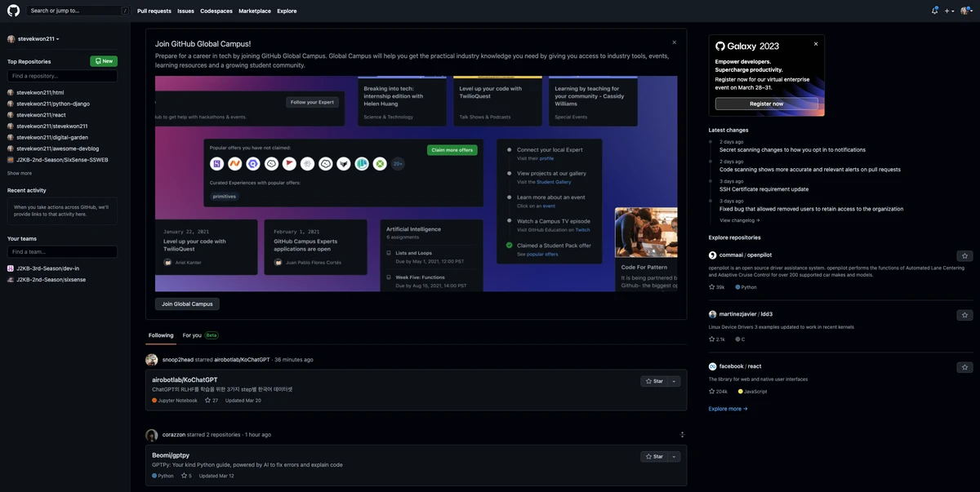Viewport: 980px width, 492px height.
Task: Open the stevekwon211/digital-garden repository
Action: coord(53,137)
